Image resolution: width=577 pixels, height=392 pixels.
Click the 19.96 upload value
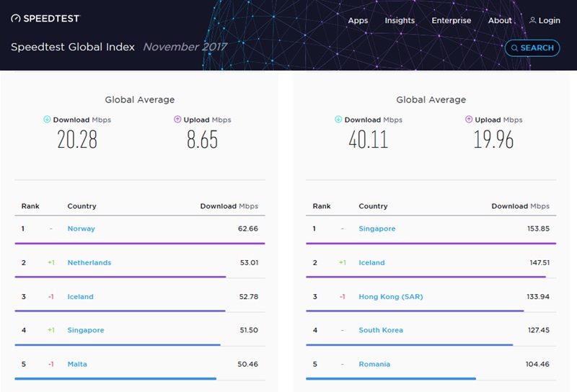click(x=493, y=139)
